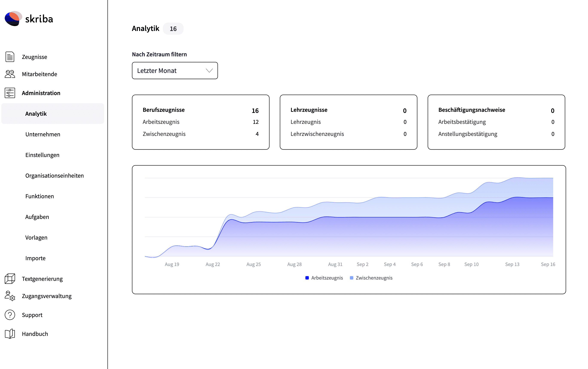Click the Zwischenzeugnis light-blue legend swatch
Screen dimensions: 588x369
coord(351,278)
